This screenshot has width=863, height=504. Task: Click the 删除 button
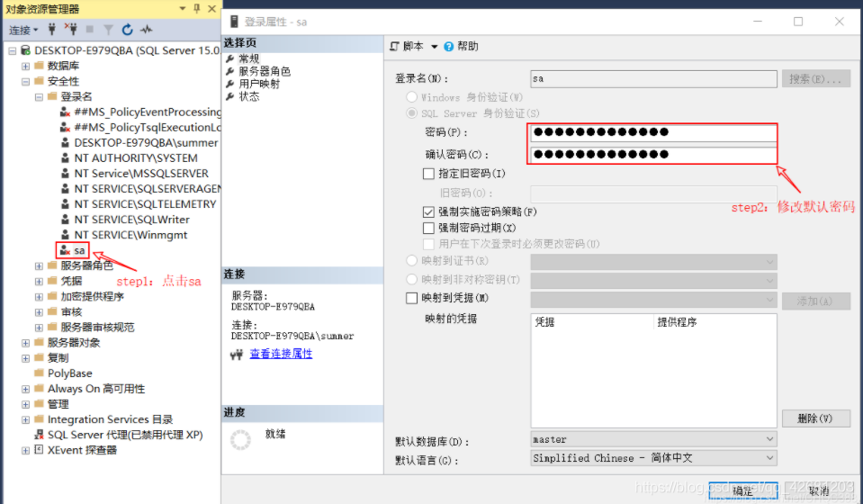(x=815, y=418)
